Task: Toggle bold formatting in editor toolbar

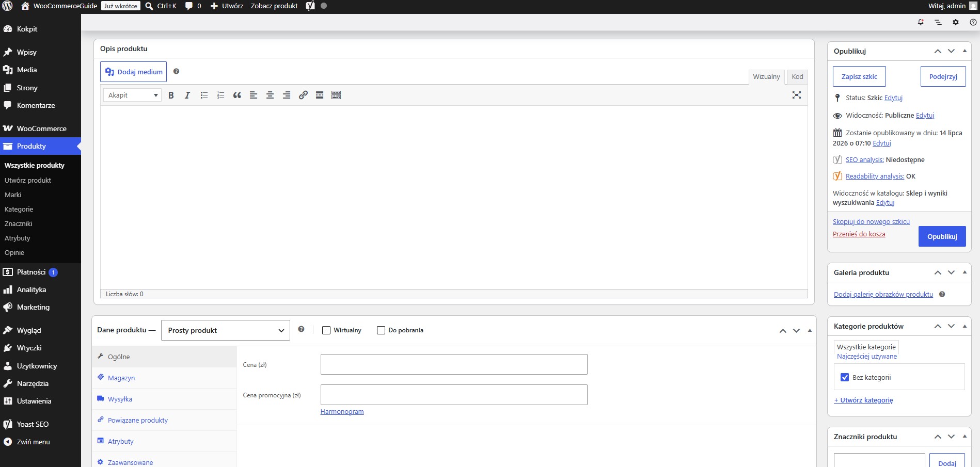Action: pos(171,95)
